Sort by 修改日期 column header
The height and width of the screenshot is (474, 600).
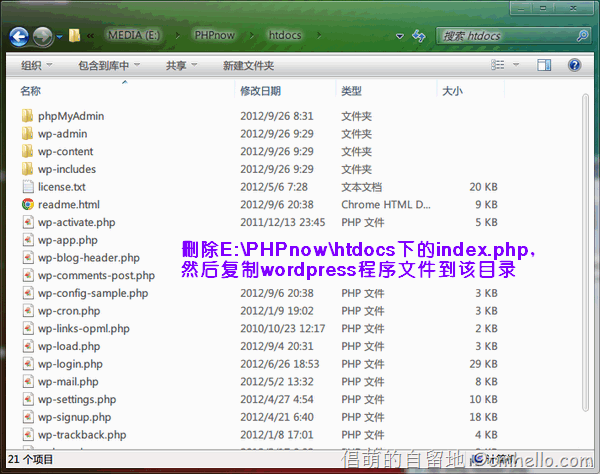coord(260,91)
